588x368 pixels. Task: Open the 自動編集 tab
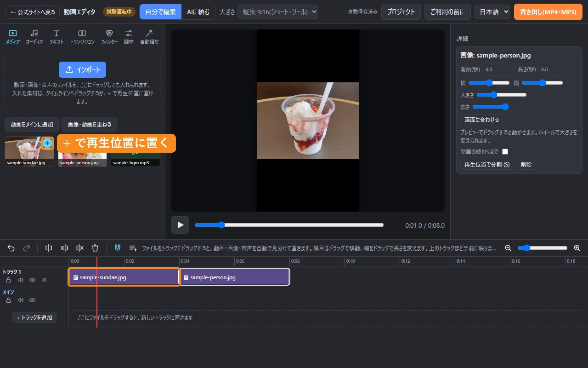click(x=149, y=37)
